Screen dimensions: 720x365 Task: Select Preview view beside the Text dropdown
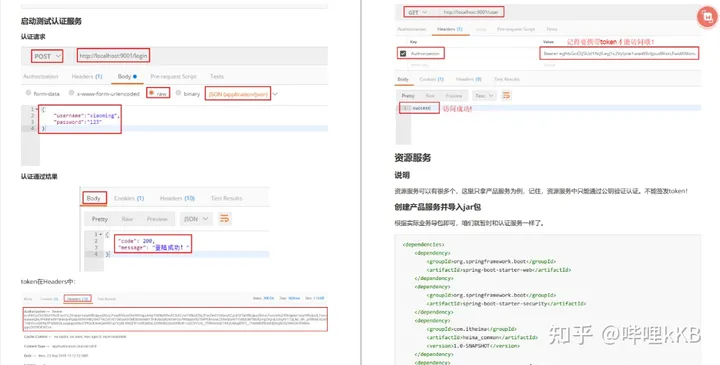click(454, 95)
